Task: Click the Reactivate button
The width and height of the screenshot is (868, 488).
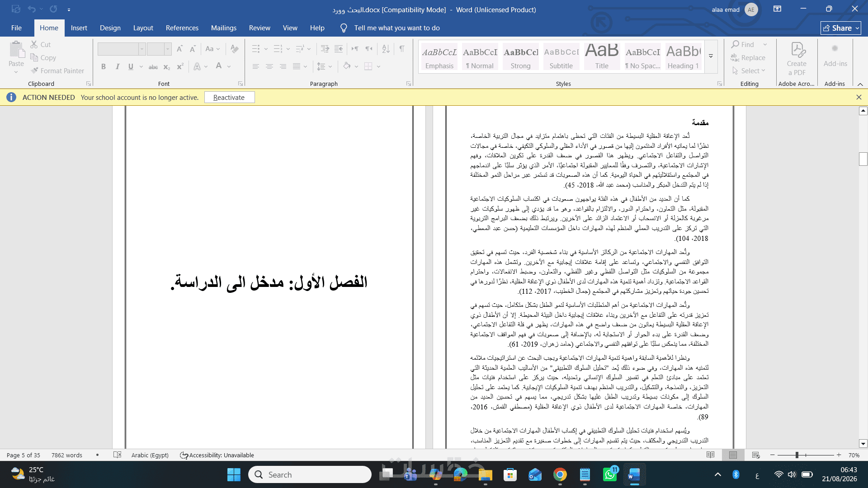Action: click(229, 97)
